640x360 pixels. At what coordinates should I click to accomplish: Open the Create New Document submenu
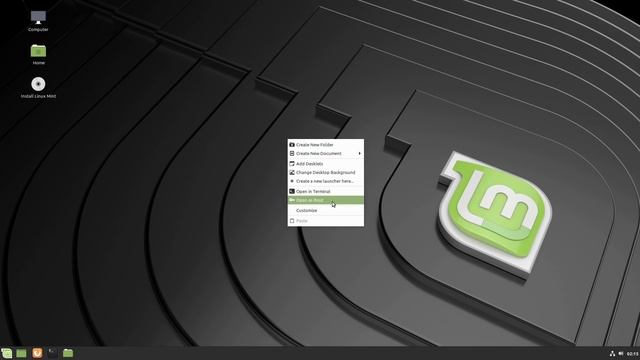click(x=326, y=153)
